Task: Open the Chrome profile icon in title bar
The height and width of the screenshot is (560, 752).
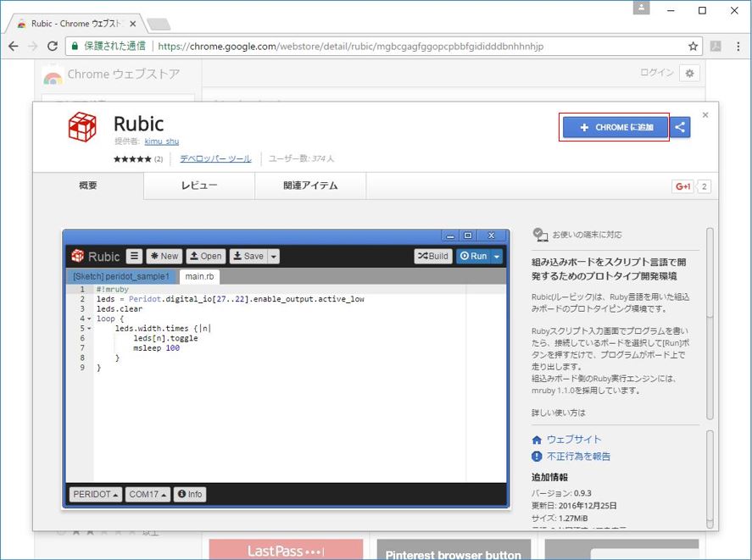Action: point(641,8)
